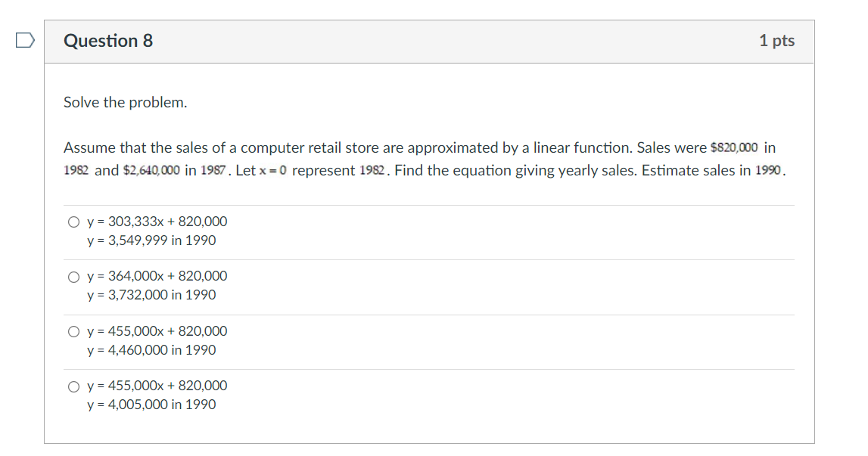The image size is (868, 456).
Task: Select the radio button for 'y = 303,333x + 820,000'
Action: [x=73, y=222]
